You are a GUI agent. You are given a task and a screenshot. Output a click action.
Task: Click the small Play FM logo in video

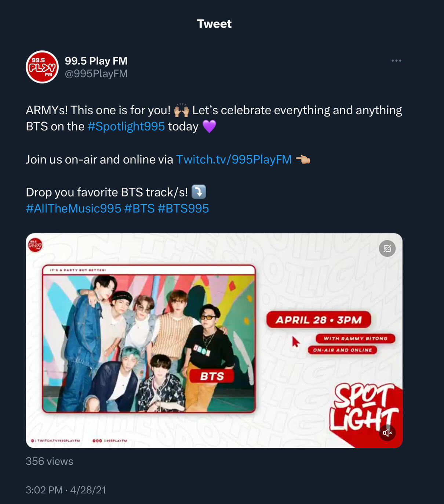(x=35, y=245)
